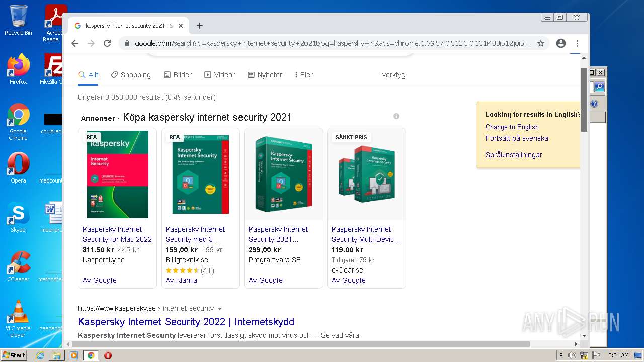Open Kaspersky Internet Security med 3 ad

(x=195, y=234)
